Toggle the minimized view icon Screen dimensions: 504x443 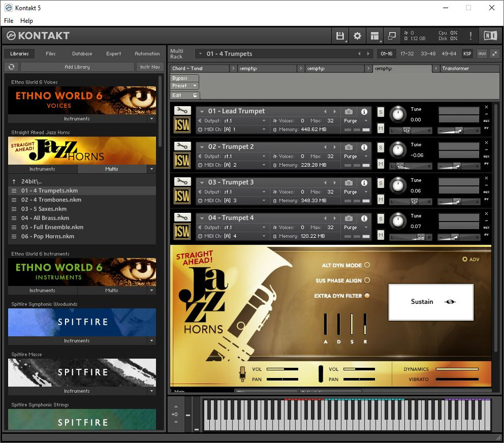click(x=392, y=36)
